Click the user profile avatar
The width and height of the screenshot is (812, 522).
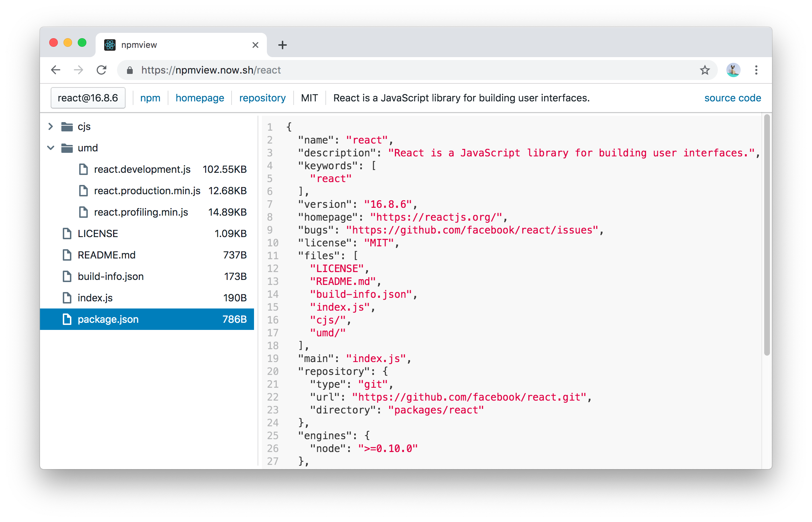(x=733, y=70)
